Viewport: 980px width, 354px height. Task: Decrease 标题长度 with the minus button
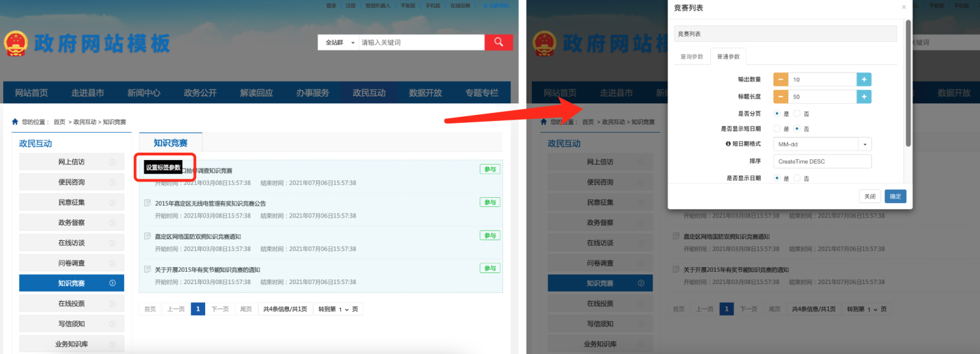pyautogui.click(x=781, y=97)
